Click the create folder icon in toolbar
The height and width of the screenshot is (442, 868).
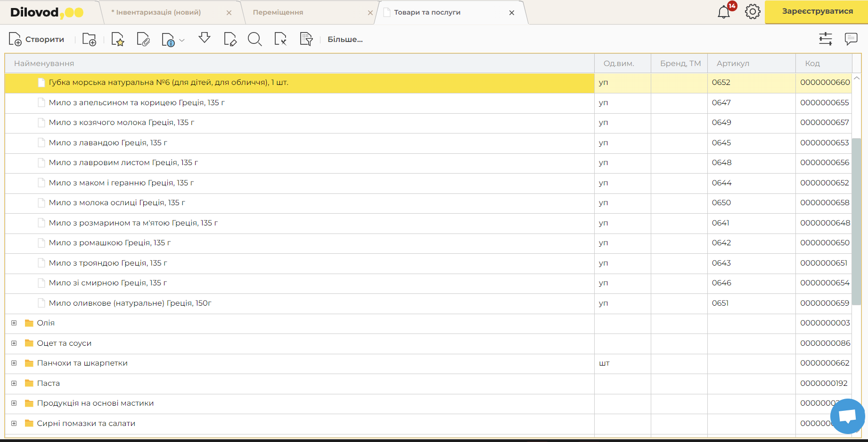(89, 40)
